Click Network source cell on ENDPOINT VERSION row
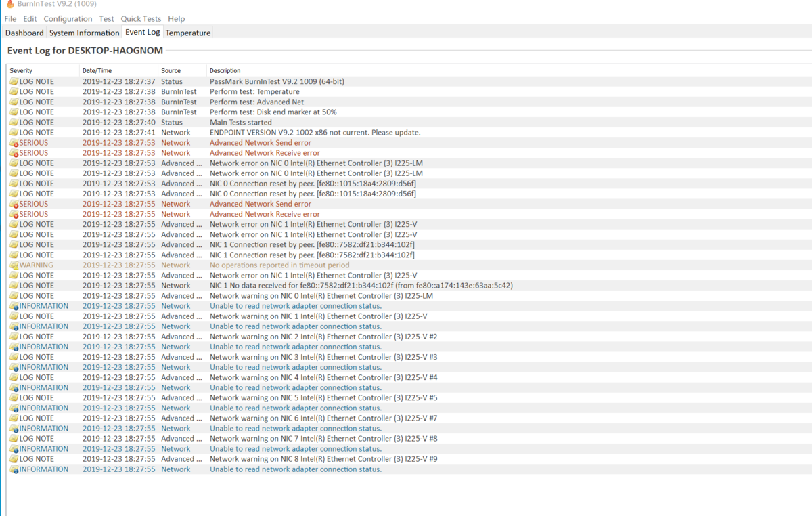 176,132
